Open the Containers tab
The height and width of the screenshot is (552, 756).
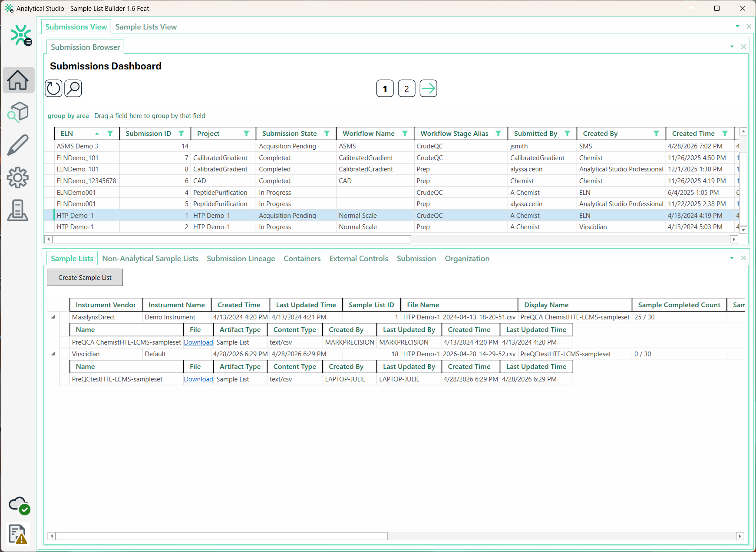pyautogui.click(x=302, y=259)
